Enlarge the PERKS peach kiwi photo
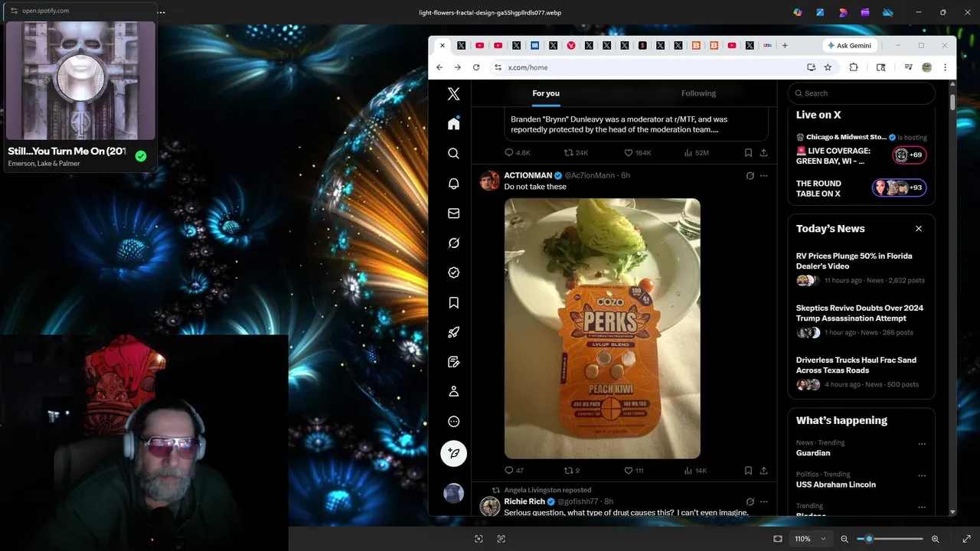 click(x=602, y=328)
